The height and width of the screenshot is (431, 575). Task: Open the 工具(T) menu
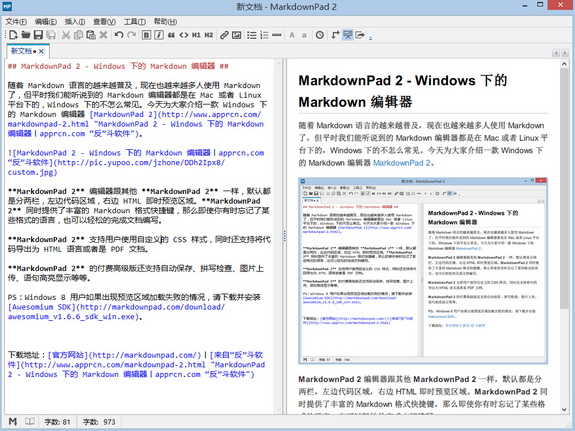pyautogui.click(x=134, y=22)
